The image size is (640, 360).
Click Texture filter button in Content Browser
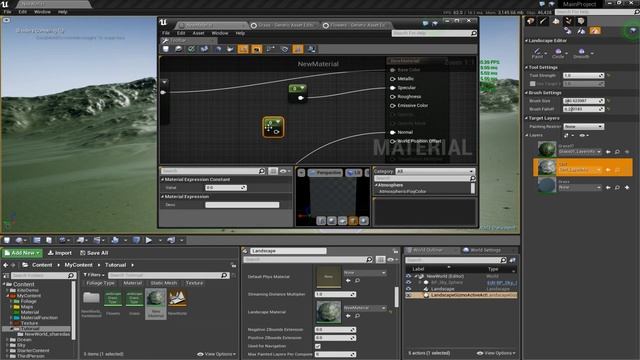[194, 283]
